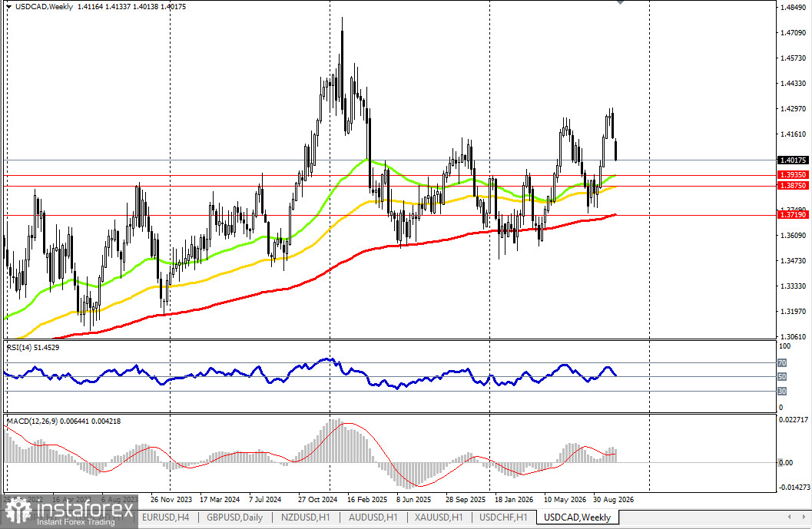
Task: Click the small triangle before USDCAD,Weekly title
Action: click(8, 7)
